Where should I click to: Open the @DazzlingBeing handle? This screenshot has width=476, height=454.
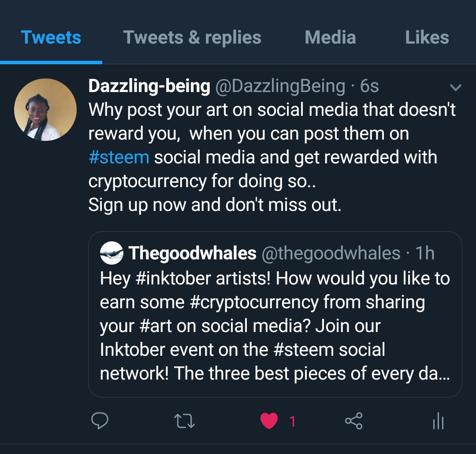pyautogui.click(x=280, y=86)
